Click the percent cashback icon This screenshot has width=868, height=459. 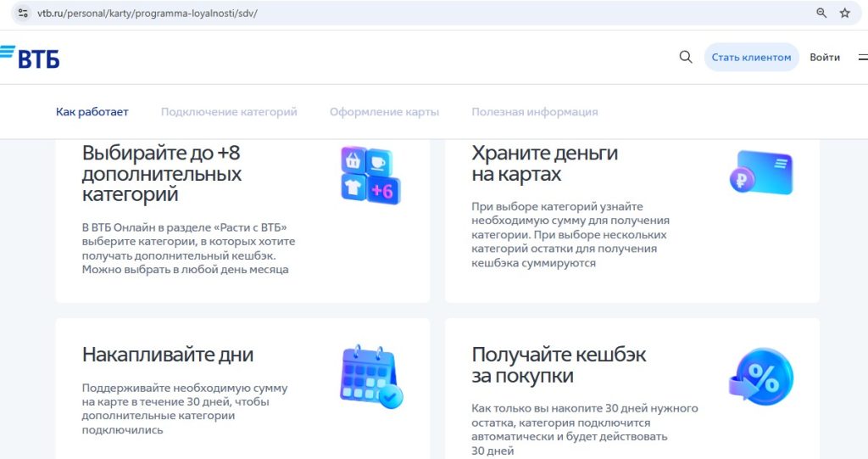761,377
